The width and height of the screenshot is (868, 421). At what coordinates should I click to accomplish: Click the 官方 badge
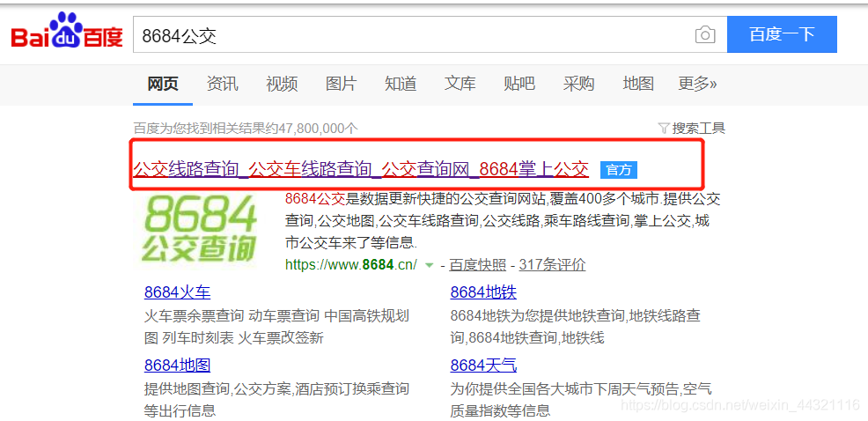pos(619,170)
